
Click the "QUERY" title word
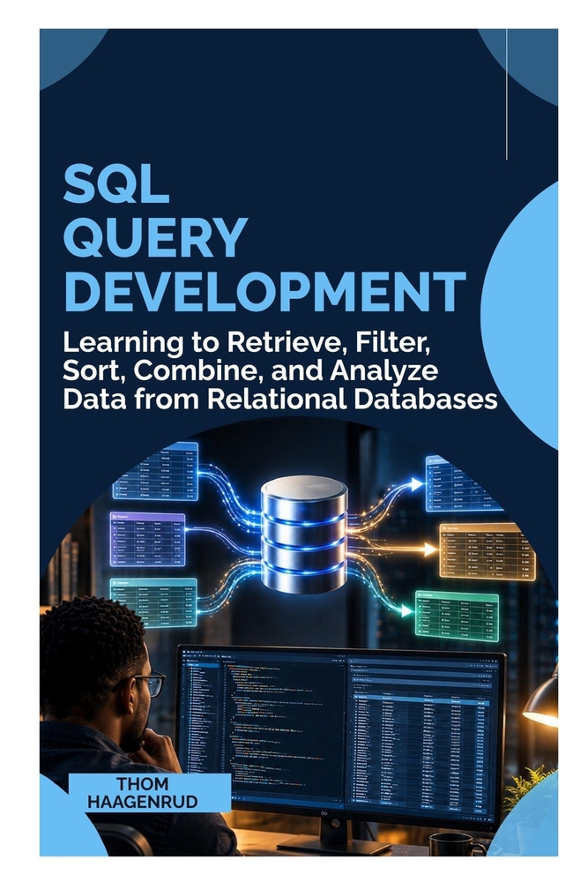pos(155,238)
